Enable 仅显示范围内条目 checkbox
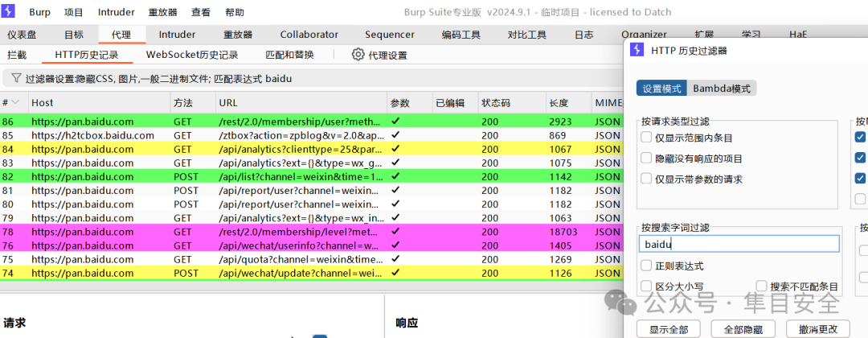Viewport: 868px width, 338px height. pos(646,137)
